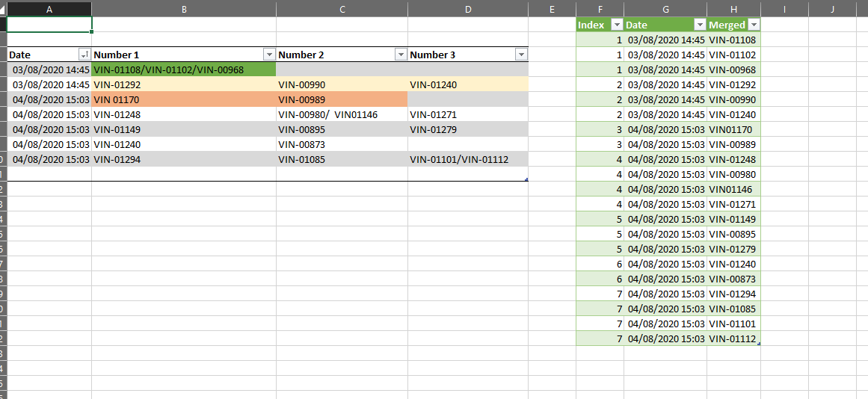Select the VIN-01271 cell under Number 3
This screenshot has width=868, height=399.
click(468, 114)
